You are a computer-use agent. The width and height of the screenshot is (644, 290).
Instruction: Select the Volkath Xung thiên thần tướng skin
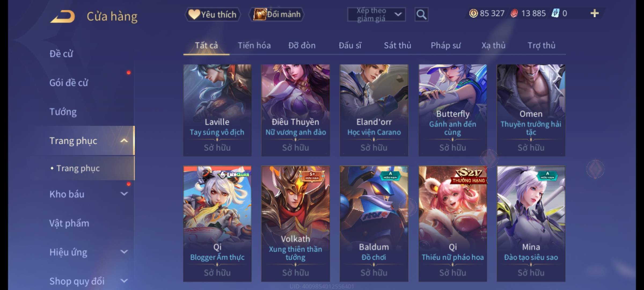click(x=295, y=224)
